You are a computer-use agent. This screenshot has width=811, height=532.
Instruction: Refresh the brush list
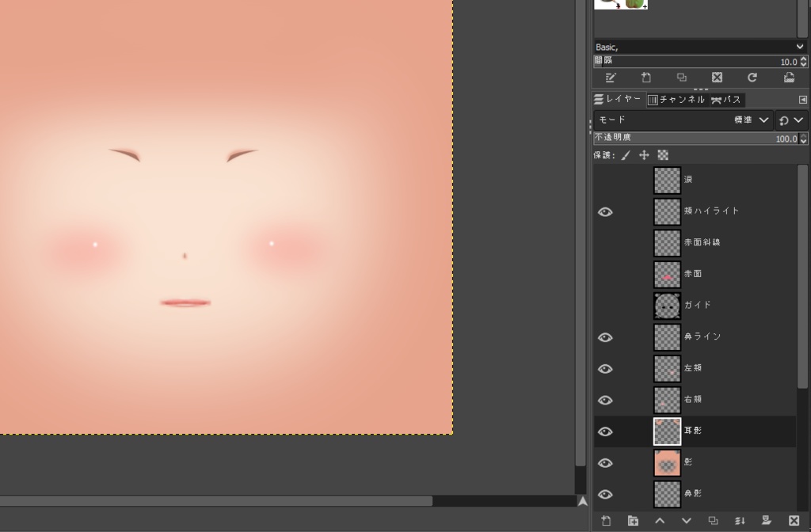pos(752,78)
